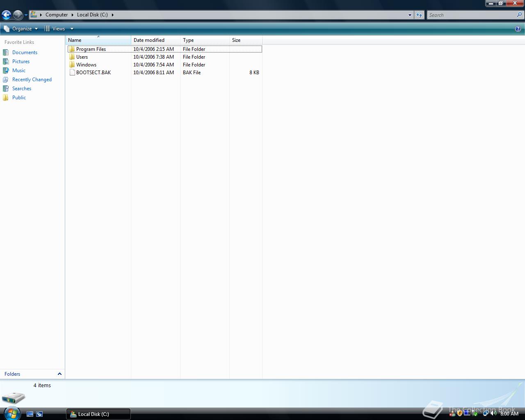The image size is (525, 420).
Task: Click the Pictures icon in sidebar
Action: click(6, 62)
